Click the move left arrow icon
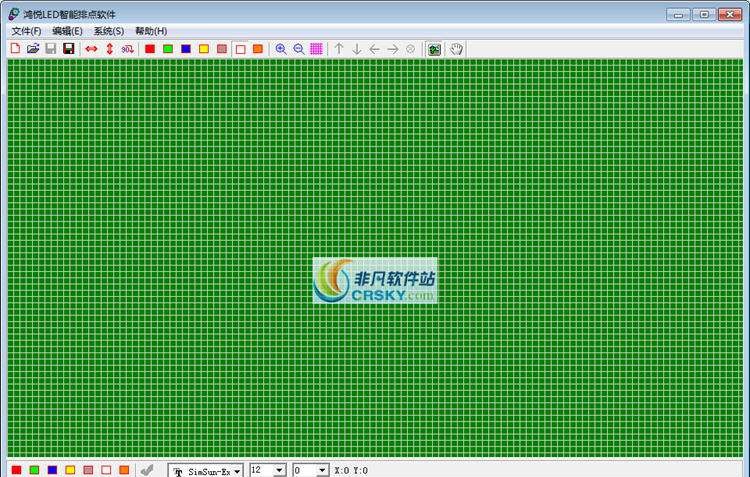This screenshot has width=750, height=477. click(375, 49)
